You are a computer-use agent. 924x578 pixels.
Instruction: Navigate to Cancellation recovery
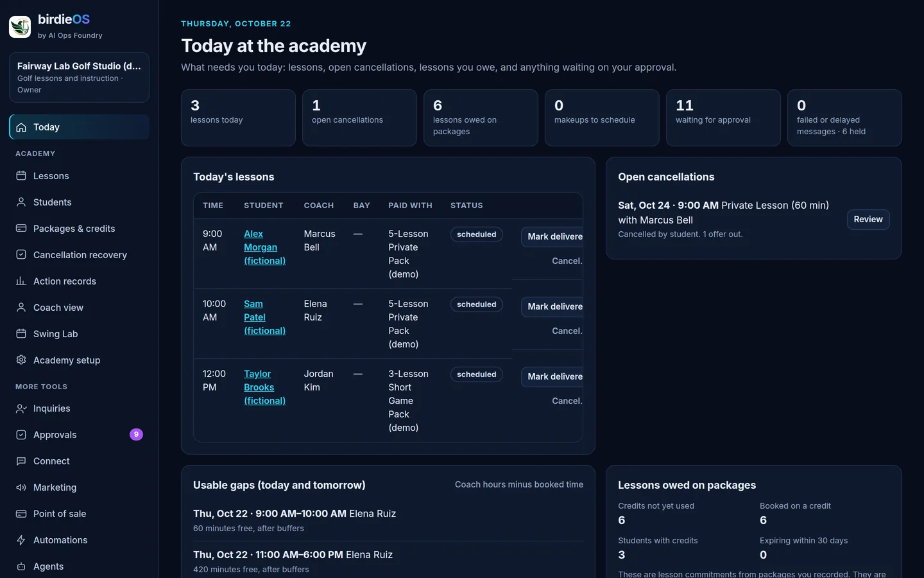[79, 255]
